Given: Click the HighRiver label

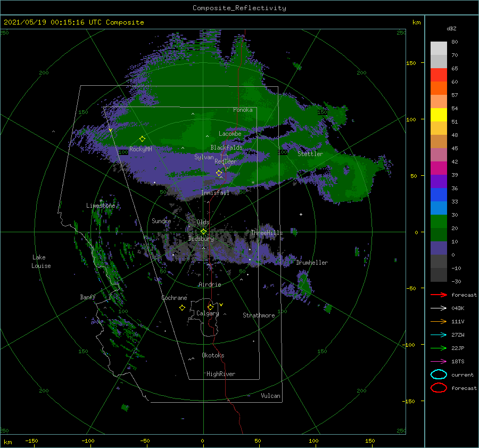Looking at the screenshot, I should [x=221, y=374].
